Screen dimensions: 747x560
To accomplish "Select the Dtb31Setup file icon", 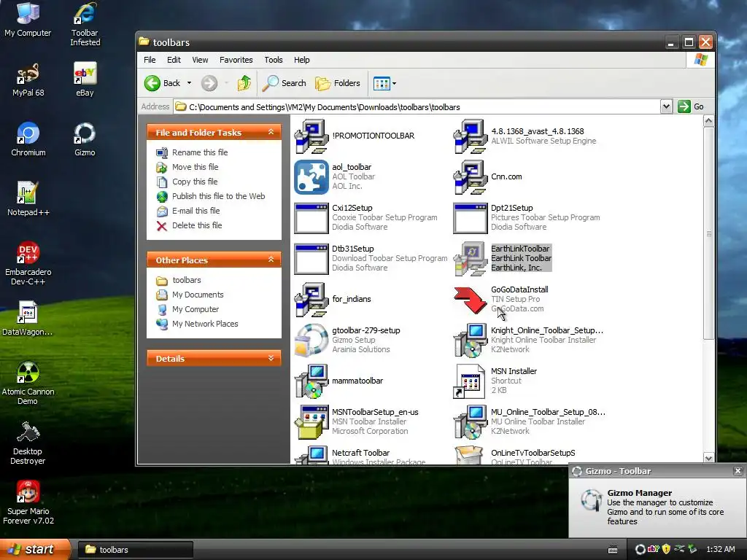I will tap(311, 259).
